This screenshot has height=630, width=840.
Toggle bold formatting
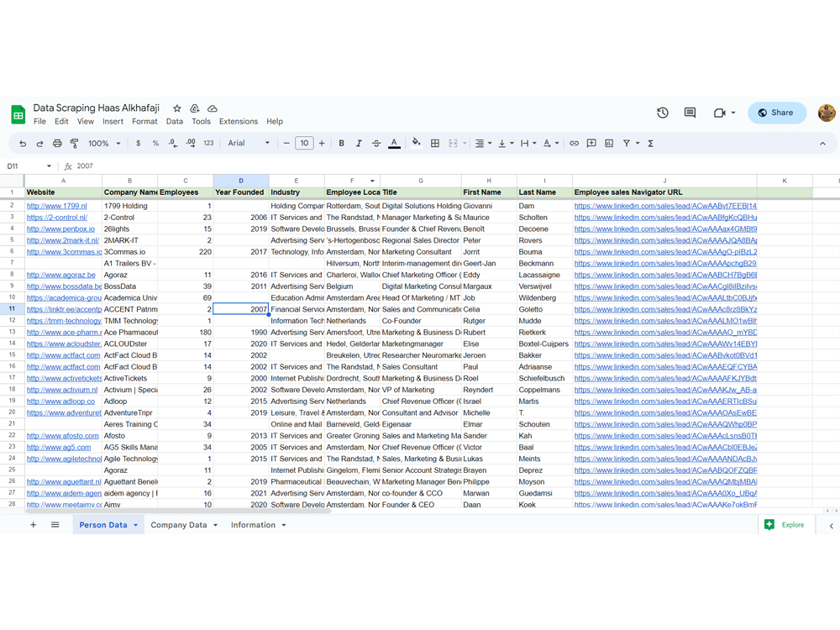click(341, 144)
